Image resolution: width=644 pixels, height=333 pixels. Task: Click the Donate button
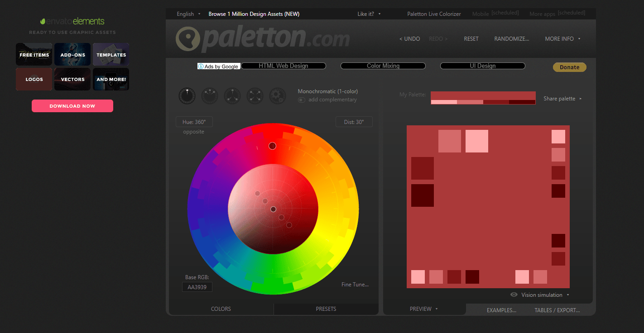click(x=570, y=67)
